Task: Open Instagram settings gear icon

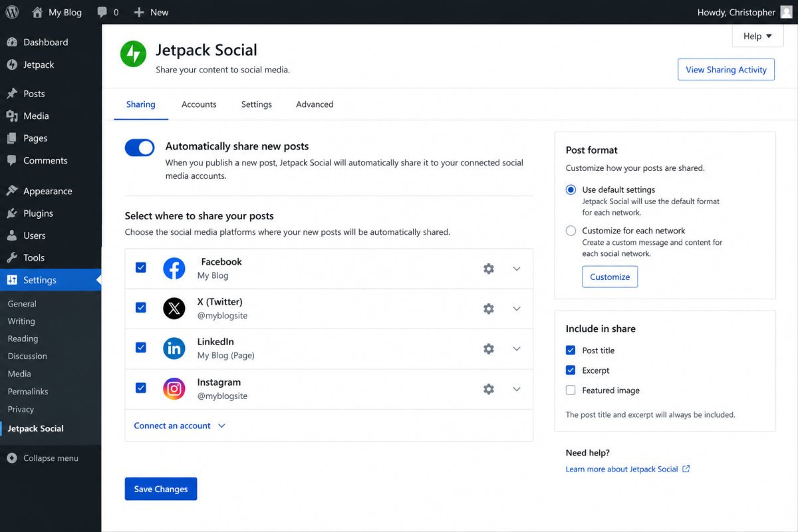Action: [489, 389]
